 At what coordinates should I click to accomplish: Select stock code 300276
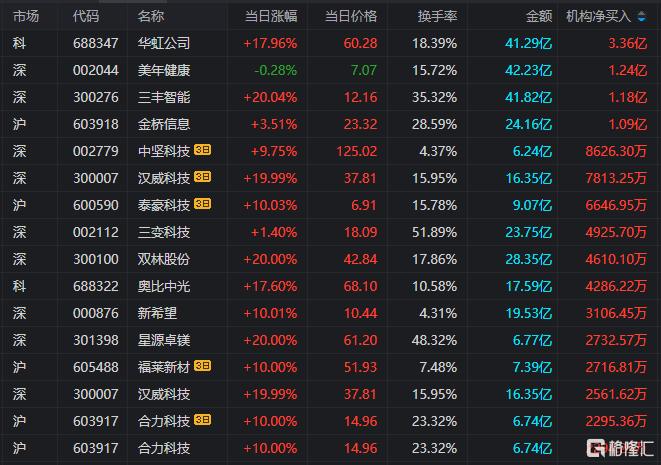(x=96, y=97)
